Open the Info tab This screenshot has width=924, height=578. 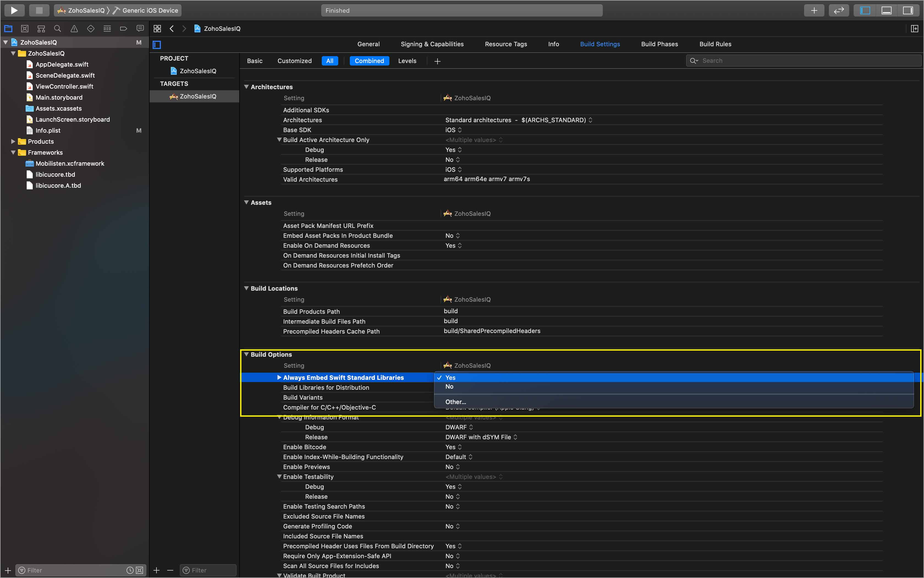point(553,44)
